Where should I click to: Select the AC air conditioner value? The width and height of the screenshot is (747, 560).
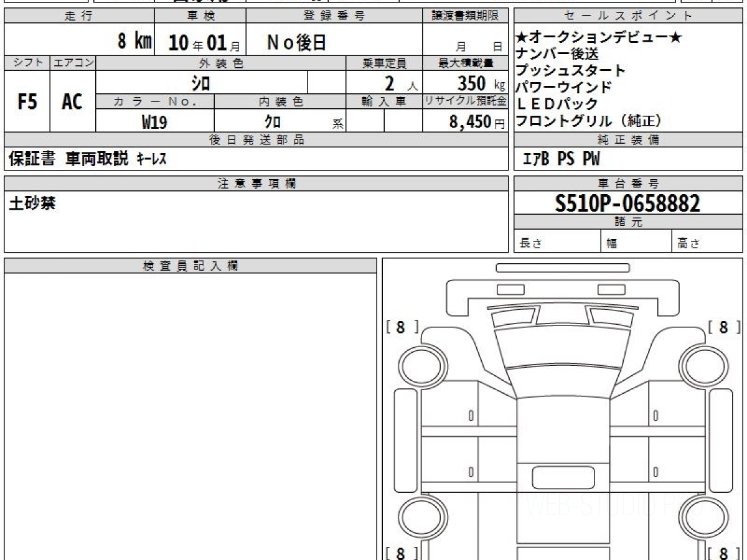[x=73, y=102]
